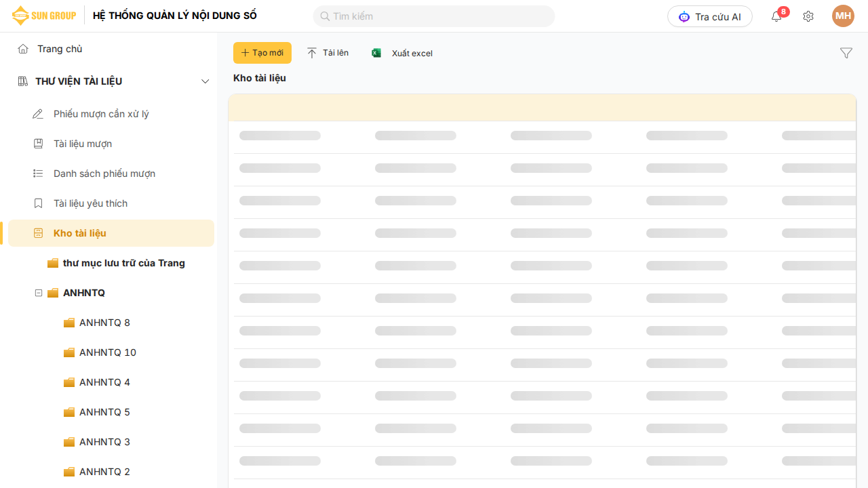This screenshot has width=868, height=488.
Task: Open the notifications bell icon
Action: point(776,17)
